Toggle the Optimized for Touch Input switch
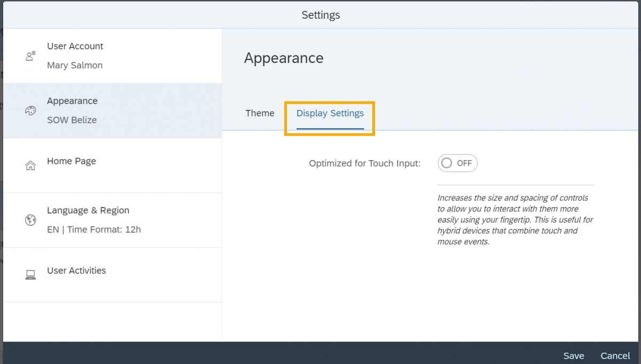 point(457,163)
